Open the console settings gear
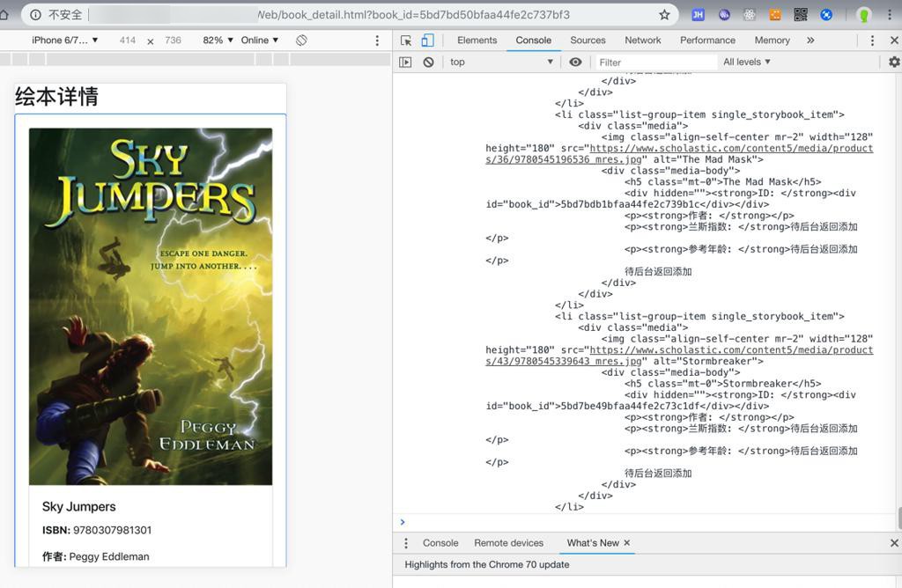Screen dimensions: 902x588 point(894,62)
